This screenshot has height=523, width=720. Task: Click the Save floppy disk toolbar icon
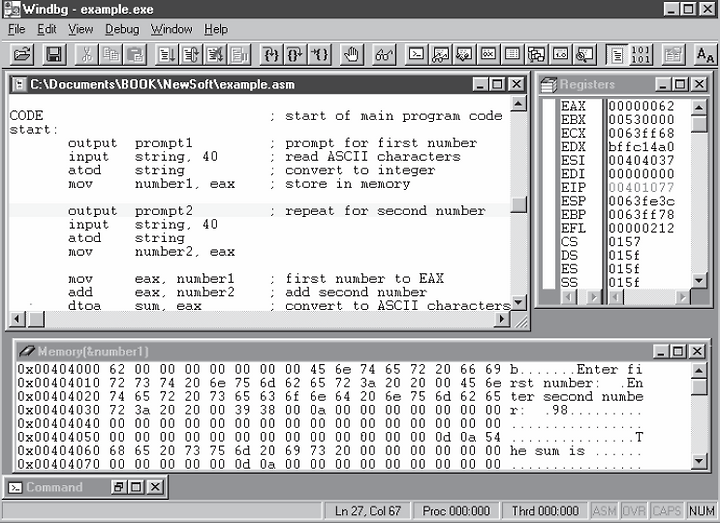coord(55,55)
